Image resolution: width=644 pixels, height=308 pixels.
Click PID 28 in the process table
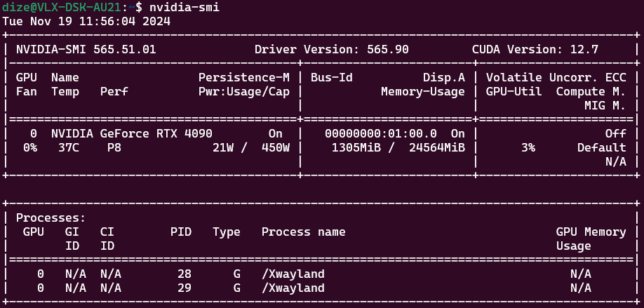184,274
